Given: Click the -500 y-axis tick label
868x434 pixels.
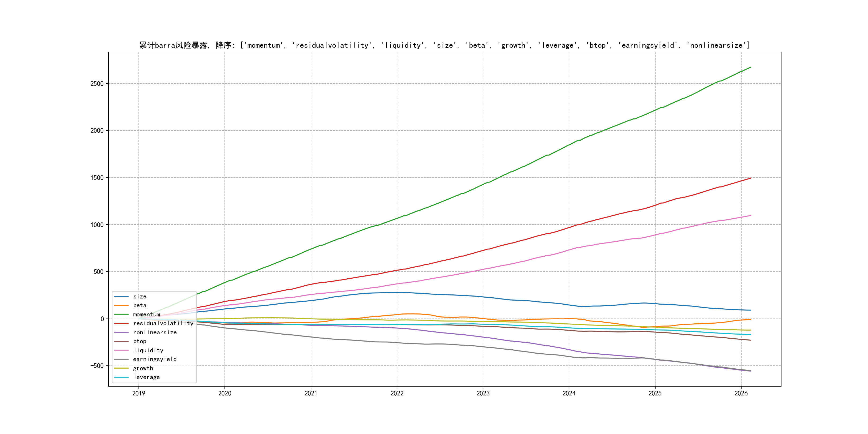Looking at the screenshot, I should pyautogui.click(x=97, y=366).
